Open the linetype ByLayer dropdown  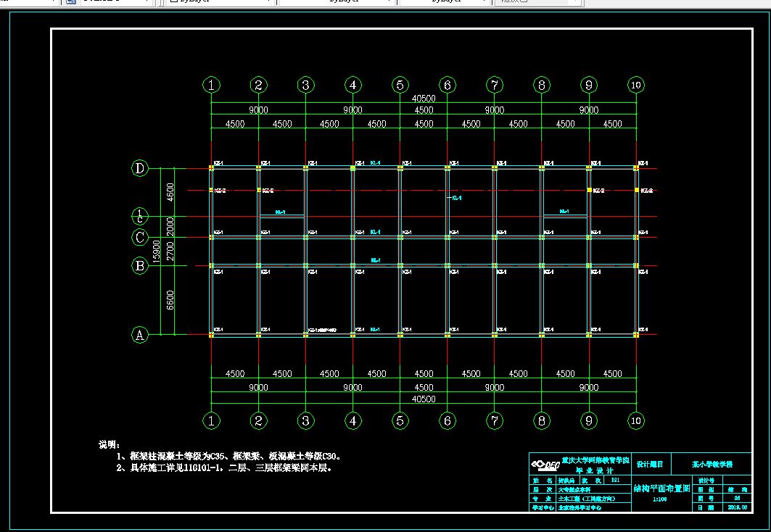(x=337, y=1)
